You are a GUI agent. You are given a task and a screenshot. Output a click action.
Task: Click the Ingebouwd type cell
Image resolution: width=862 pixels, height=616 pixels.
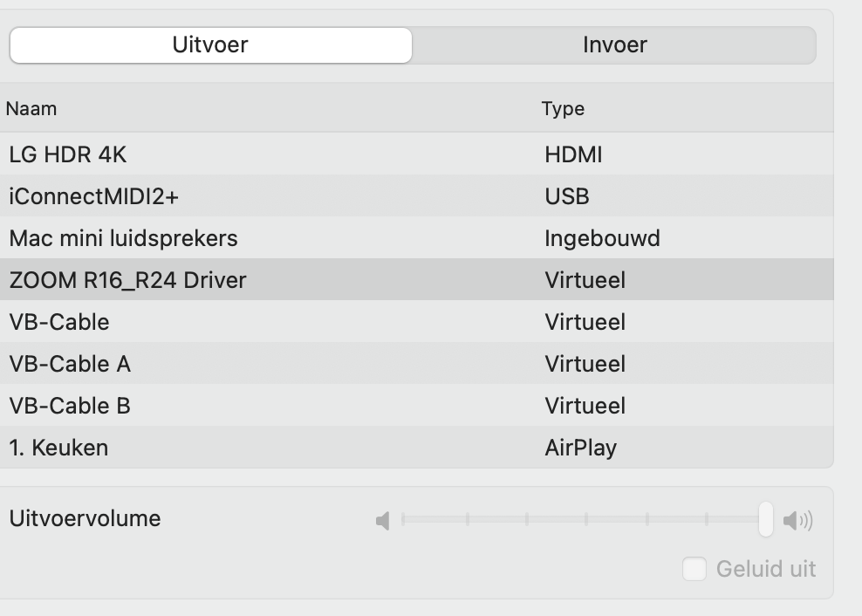(602, 238)
